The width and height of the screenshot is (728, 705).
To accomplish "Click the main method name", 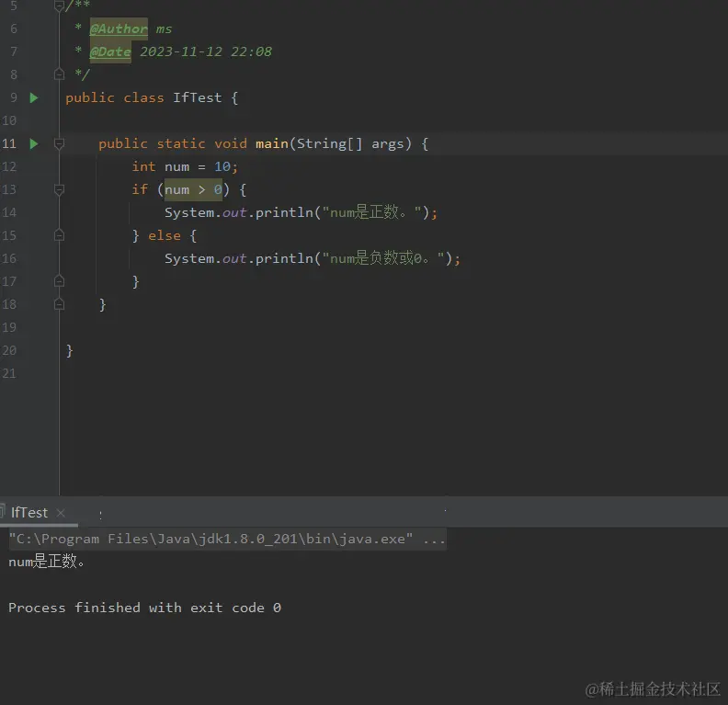I will click(x=271, y=144).
